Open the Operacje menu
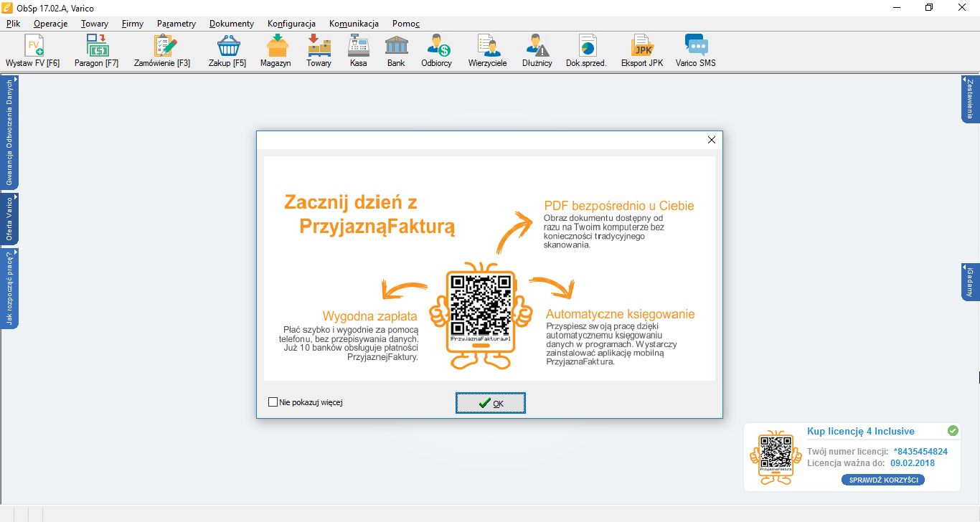This screenshot has height=522, width=980. coord(50,24)
